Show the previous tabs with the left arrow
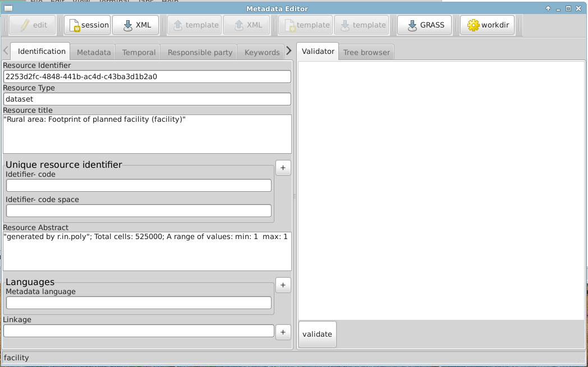Viewport: 588px width, 367px height. point(6,51)
